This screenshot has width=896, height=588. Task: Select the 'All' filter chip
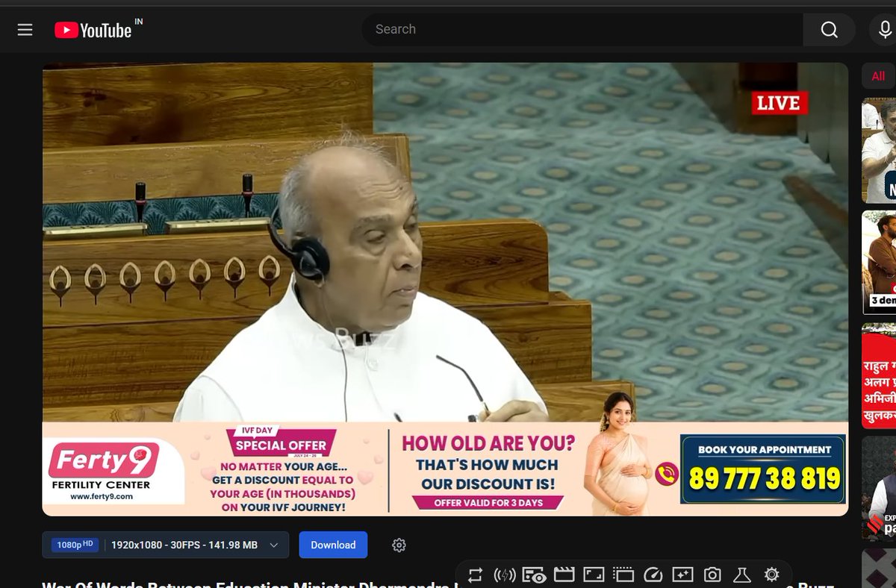pos(879,76)
